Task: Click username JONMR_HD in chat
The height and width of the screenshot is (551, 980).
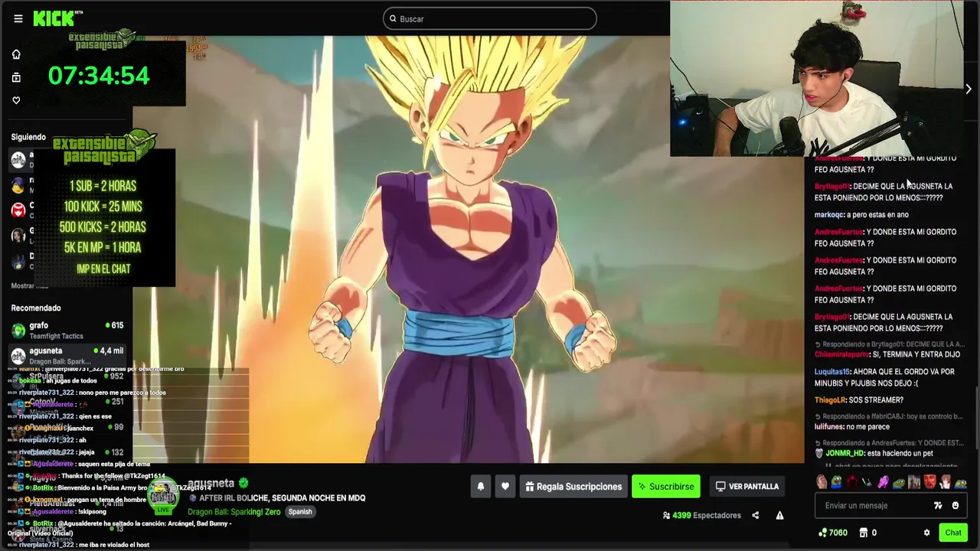Action: click(844, 454)
